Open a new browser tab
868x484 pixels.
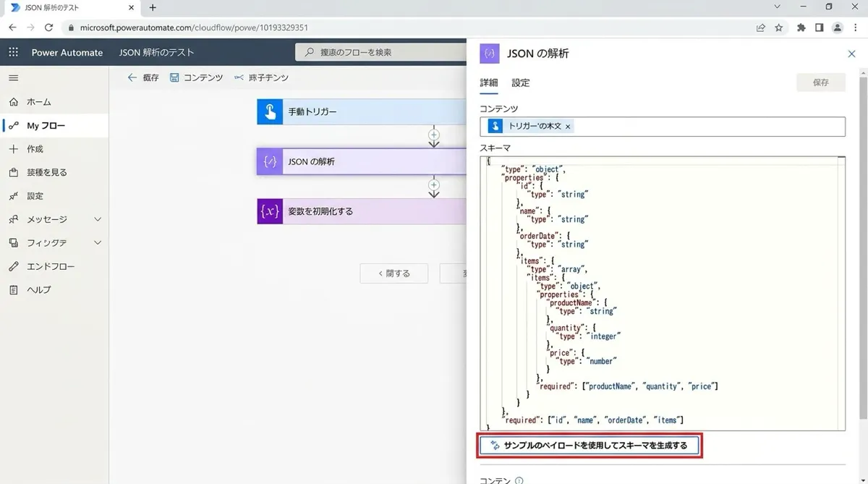153,7
